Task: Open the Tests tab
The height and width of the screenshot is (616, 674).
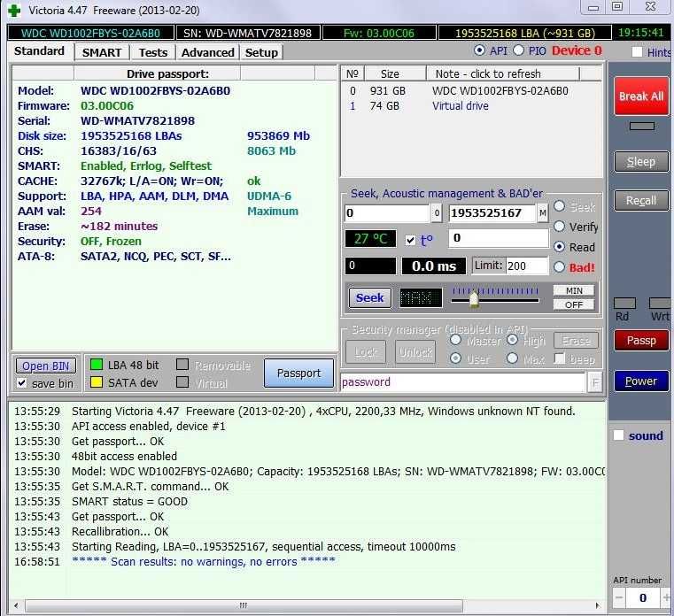Action: point(153,52)
